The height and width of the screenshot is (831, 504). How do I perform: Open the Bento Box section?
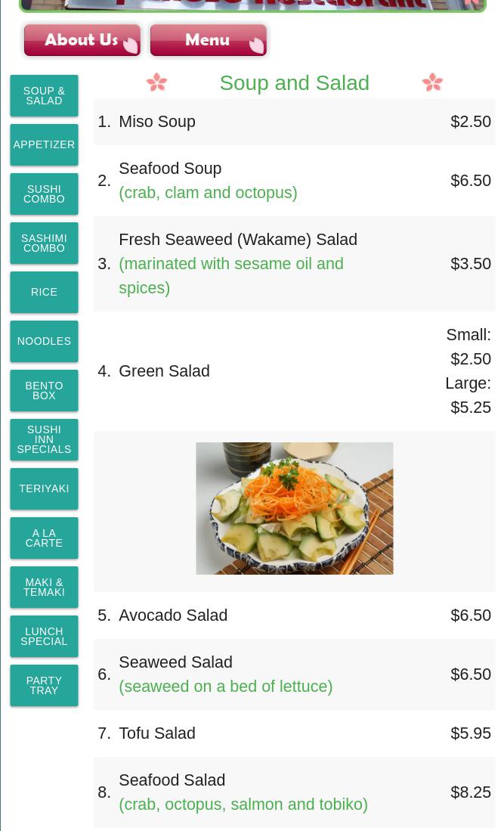point(44,391)
